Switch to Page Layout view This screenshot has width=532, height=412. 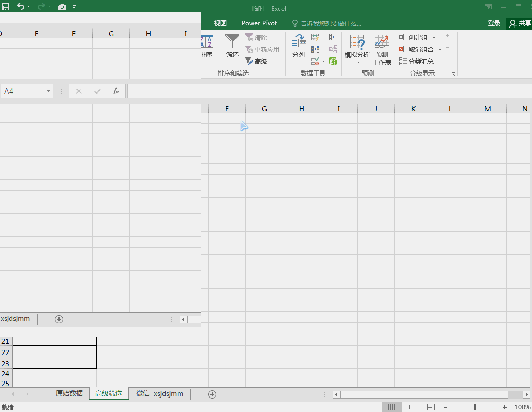click(411, 407)
